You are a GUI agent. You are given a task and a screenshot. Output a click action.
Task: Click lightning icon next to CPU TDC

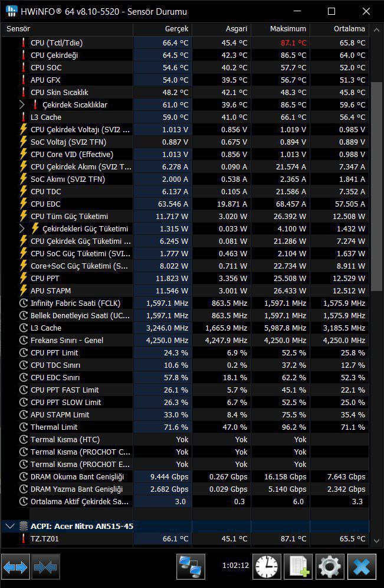pos(24,191)
